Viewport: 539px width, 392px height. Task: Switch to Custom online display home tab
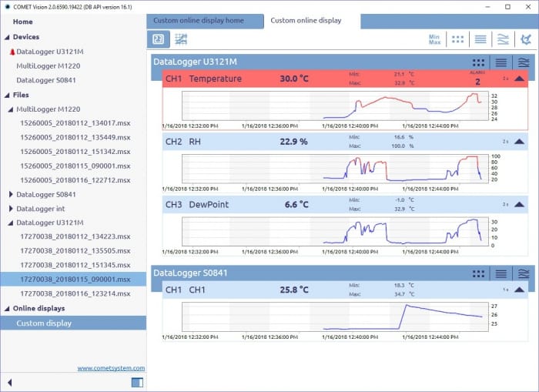point(203,20)
